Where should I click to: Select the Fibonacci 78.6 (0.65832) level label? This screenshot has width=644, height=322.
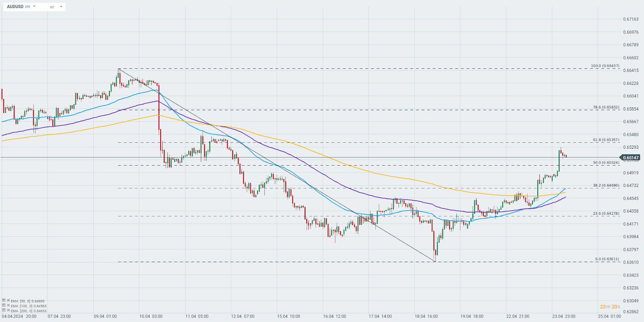(x=606, y=107)
